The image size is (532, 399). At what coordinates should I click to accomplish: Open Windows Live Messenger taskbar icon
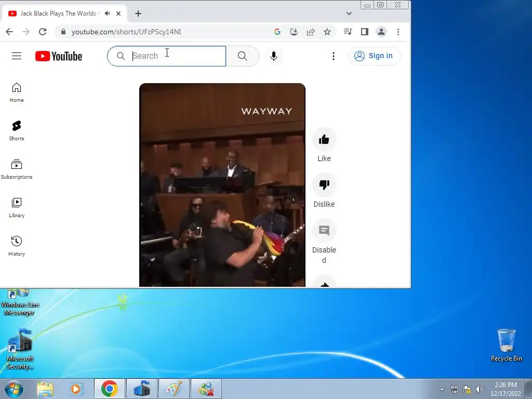(x=206, y=389)
